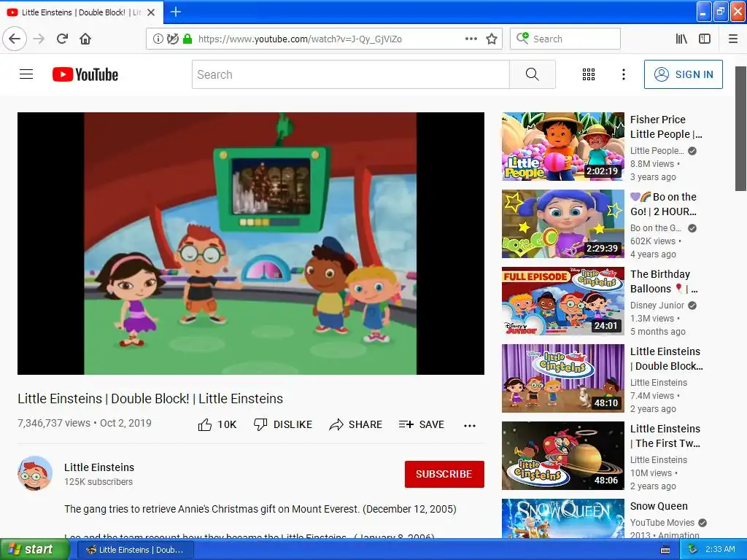Click the video title heading text
The image size is (747, 560).
(x=150, y=399)
